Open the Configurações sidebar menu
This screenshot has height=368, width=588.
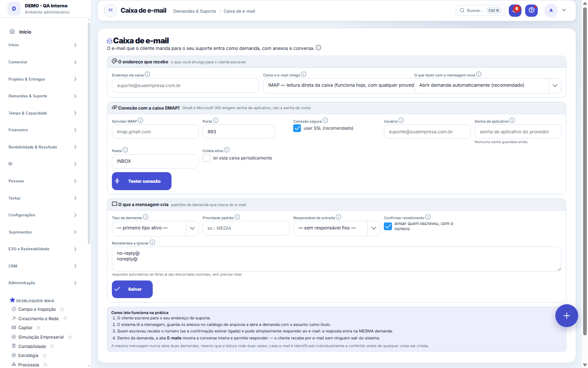tap(42, 215)
